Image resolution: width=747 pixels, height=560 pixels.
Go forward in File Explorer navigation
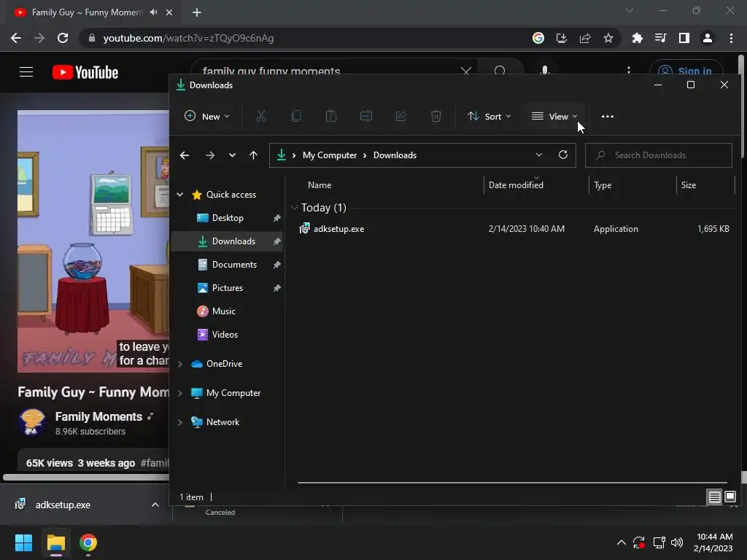click(x=209, y=155)
